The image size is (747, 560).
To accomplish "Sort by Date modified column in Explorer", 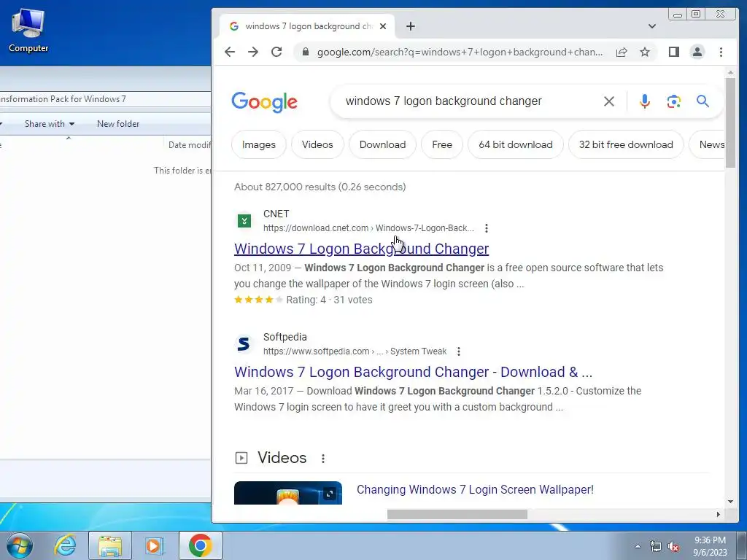I will tap(189, 145).
